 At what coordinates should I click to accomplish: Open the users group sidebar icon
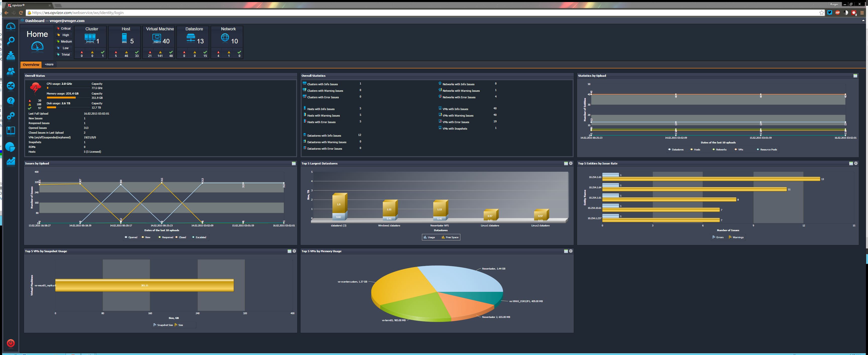coord(11,71)
